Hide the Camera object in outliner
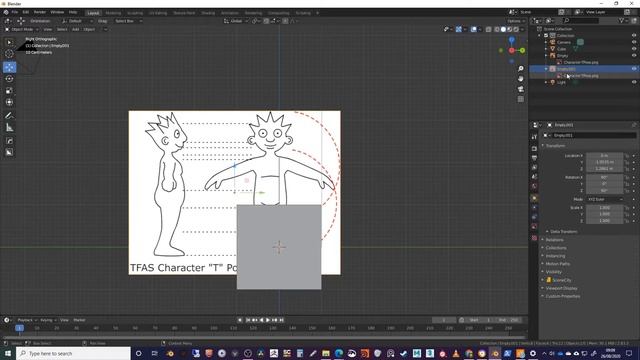This screenshot has width=640, height=360. click(x=634, y=42)
